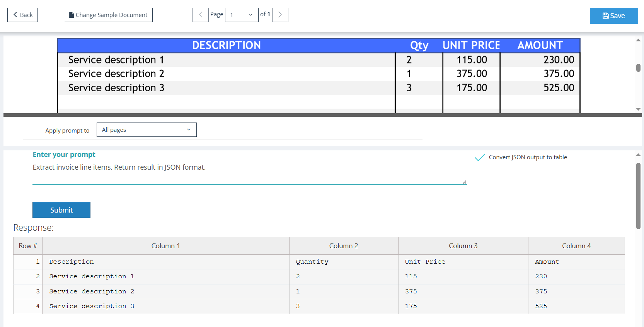Go to previous page arrow
This screenshot has height=327, width=644.
point(201,15)
